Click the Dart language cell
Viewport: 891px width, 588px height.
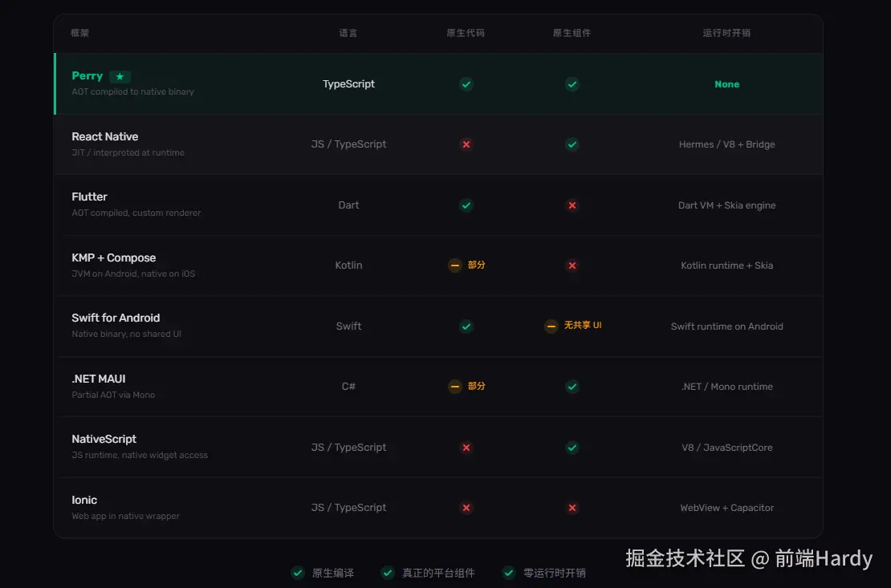click(348, 205)
